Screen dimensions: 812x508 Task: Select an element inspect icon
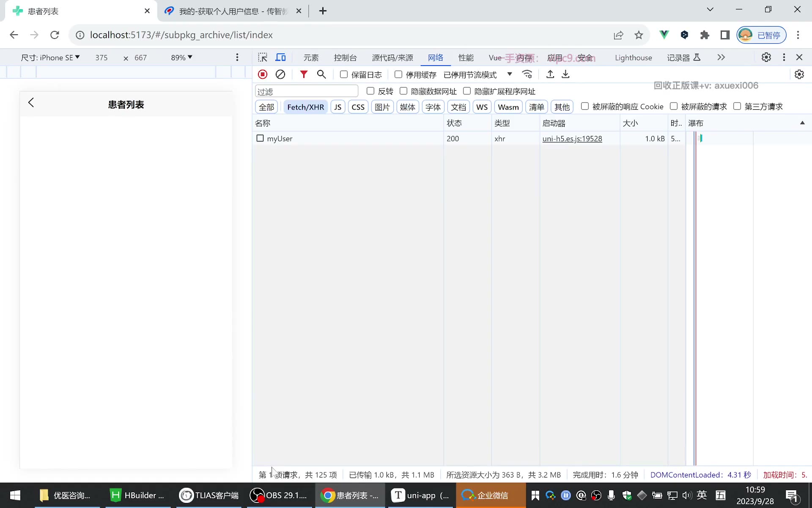pos(263,57)
